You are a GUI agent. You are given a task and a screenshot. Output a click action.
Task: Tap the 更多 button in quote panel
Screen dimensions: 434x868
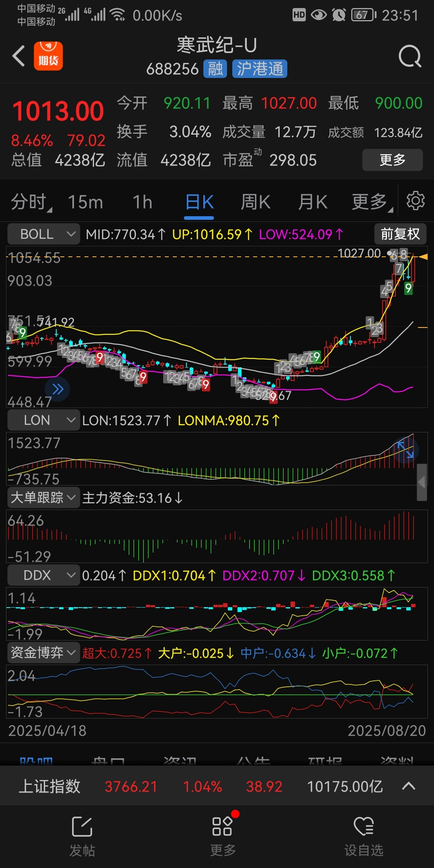click(x=392, y=160)
